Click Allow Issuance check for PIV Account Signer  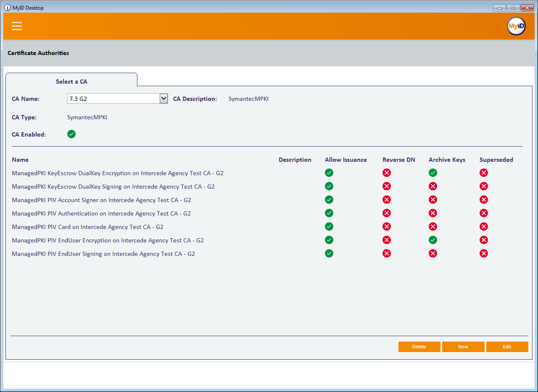(329, 200)
